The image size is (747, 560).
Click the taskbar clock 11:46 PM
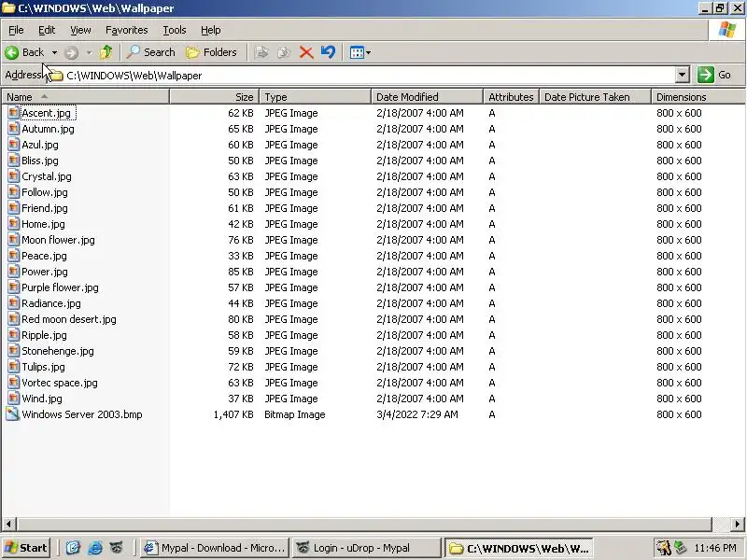(715, 548)
